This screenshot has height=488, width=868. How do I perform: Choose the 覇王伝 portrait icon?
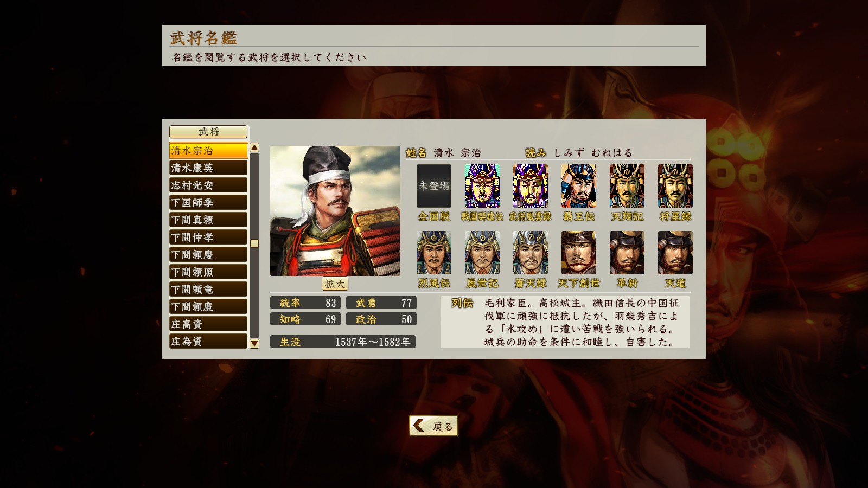click(579, 186)
